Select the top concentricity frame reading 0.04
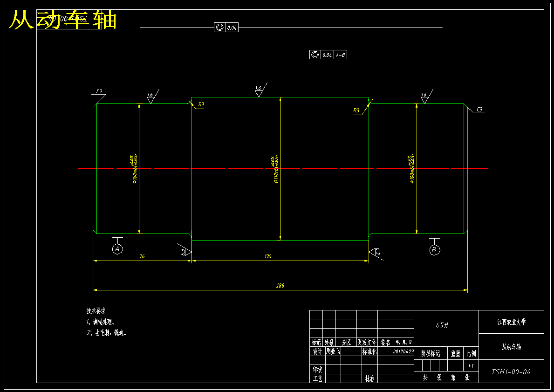This screenshot has width=554, height=392. pyautogui.click(x=226, y=27)
